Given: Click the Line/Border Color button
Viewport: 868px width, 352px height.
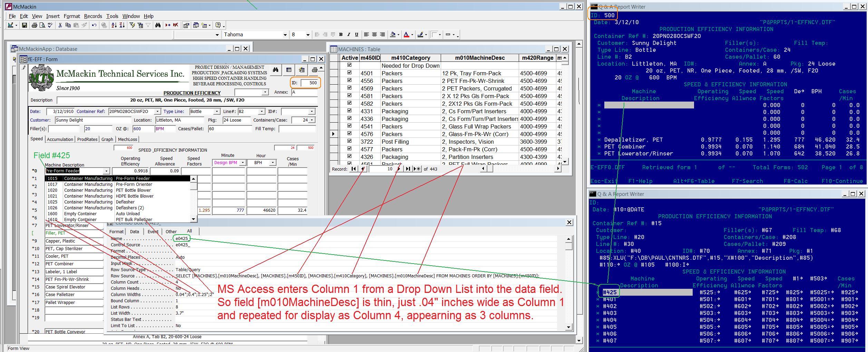Looking at the screenshot, I should coord(420,35).
